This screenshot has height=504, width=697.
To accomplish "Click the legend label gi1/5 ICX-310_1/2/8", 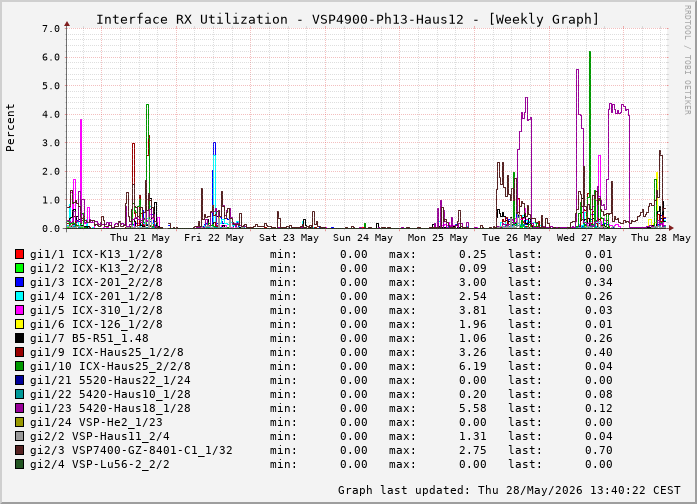I will [96, 310].
